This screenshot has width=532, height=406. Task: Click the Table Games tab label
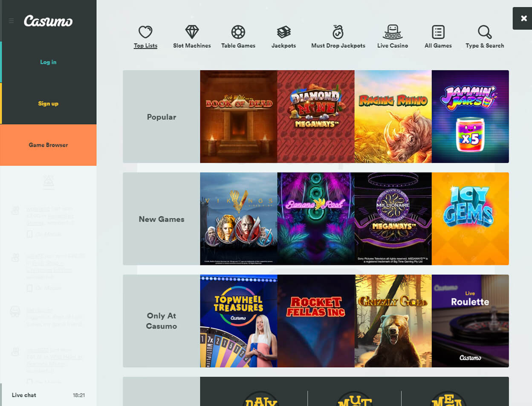click(x=238, y=46)
